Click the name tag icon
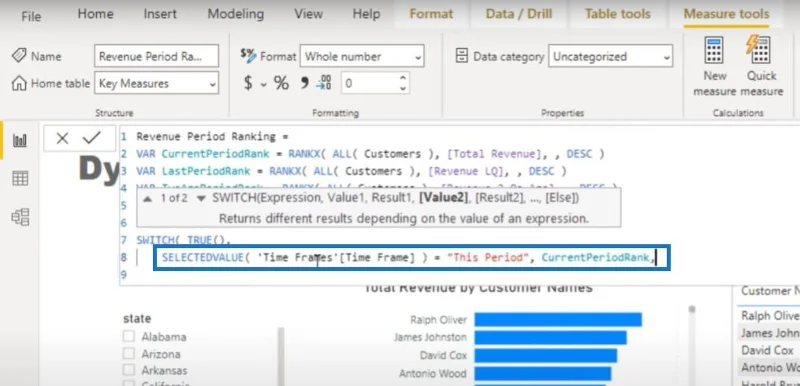Screen dimensions: 800x386 [19, 56]
